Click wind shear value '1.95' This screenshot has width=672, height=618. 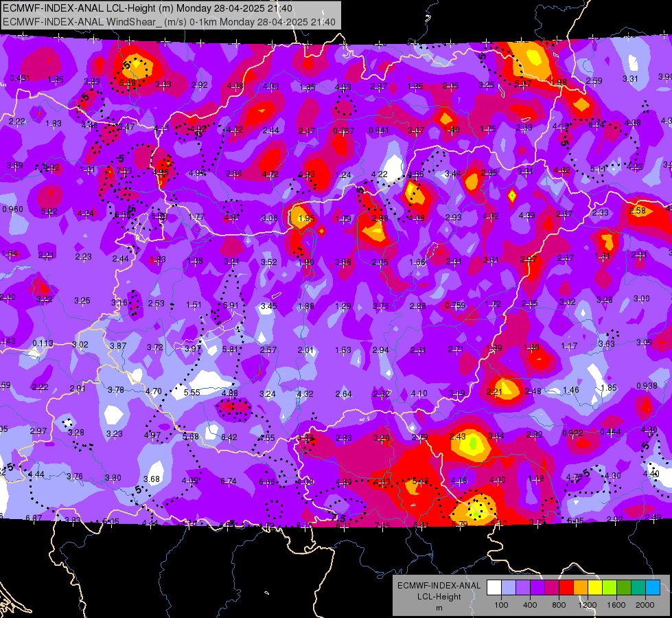click(307, 218)
